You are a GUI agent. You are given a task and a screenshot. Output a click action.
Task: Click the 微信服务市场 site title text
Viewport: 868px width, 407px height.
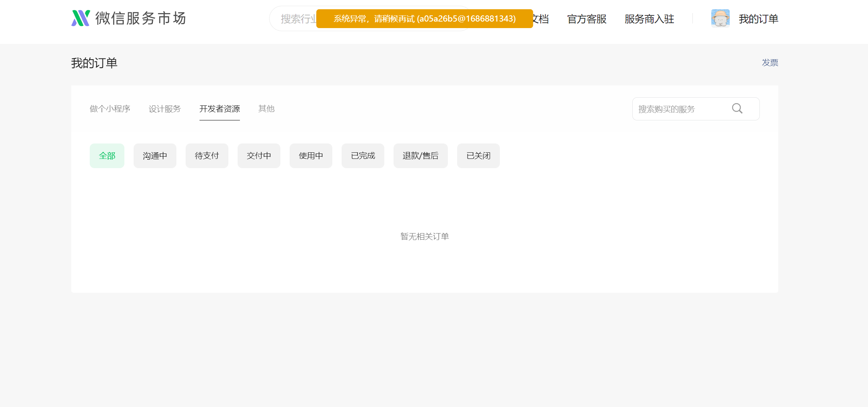pos(141,18)
